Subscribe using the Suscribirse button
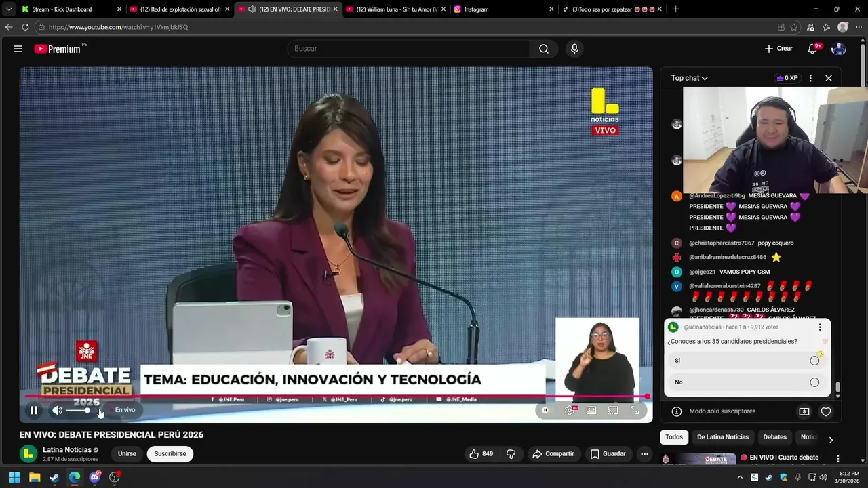The width and height of the screenshot is (868, 488). tap(170, 454)
